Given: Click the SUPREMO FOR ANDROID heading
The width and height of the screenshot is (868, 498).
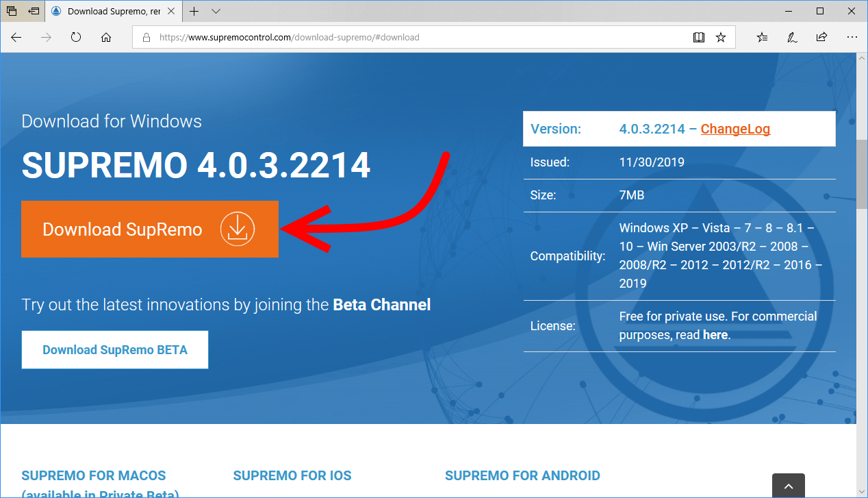Looking at the screenshot, I should click(x=522, y=475).
